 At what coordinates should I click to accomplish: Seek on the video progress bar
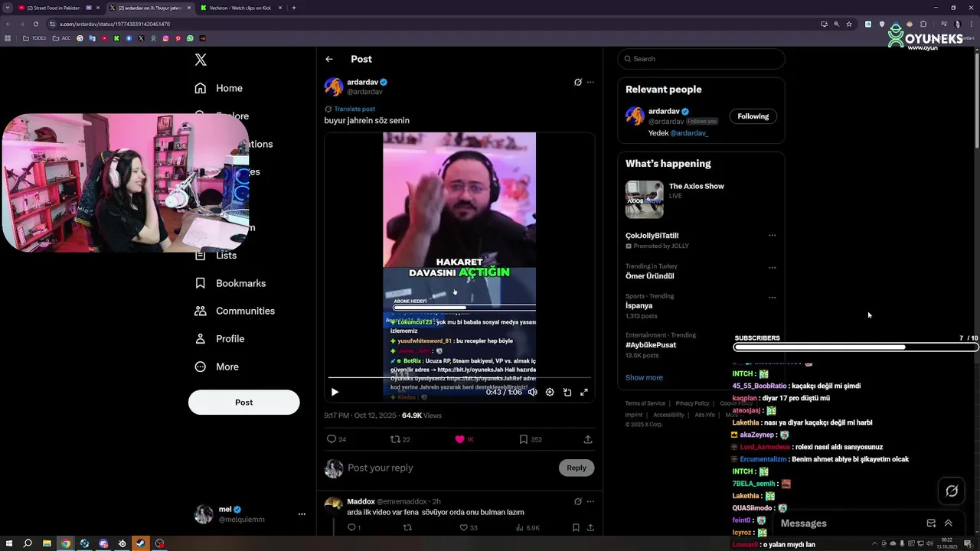(x=459, y=377)
